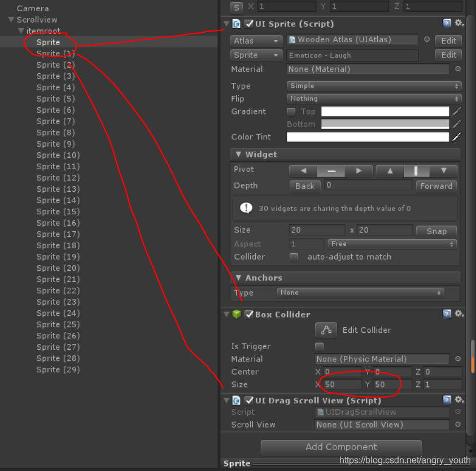
Task: Select Sprite (29) in hierarchy
Action: tap(58, 369)
